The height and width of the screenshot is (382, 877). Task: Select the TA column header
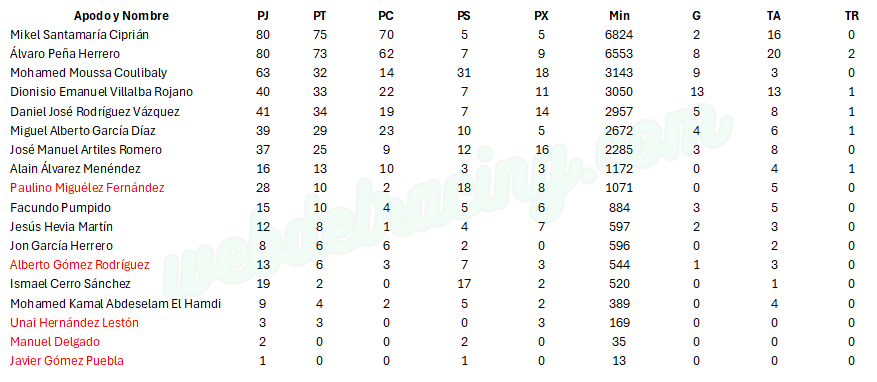(x=774, y=16)
